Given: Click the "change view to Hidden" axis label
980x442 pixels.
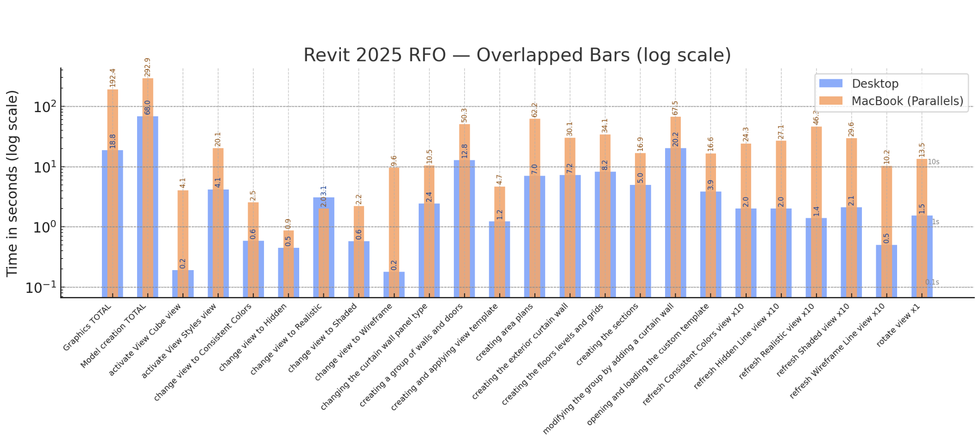Looking at the screenshot, I should tap(253, 337).
